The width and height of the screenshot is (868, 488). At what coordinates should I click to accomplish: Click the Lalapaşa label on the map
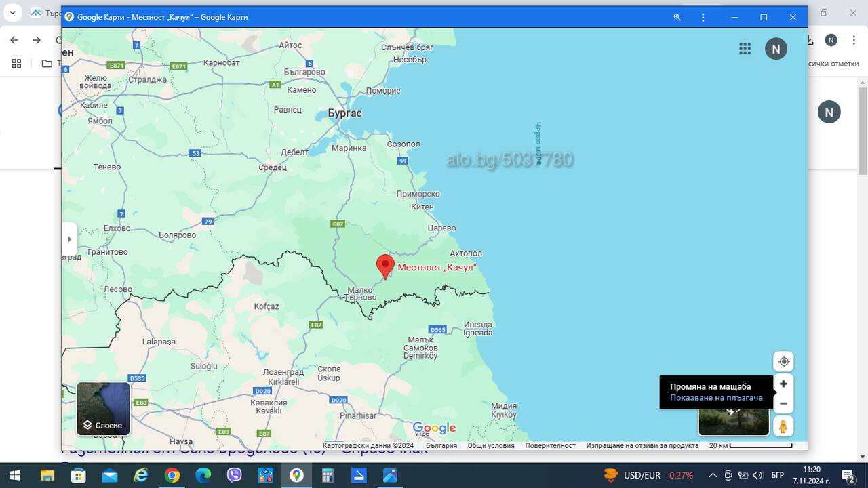(159, 342)
